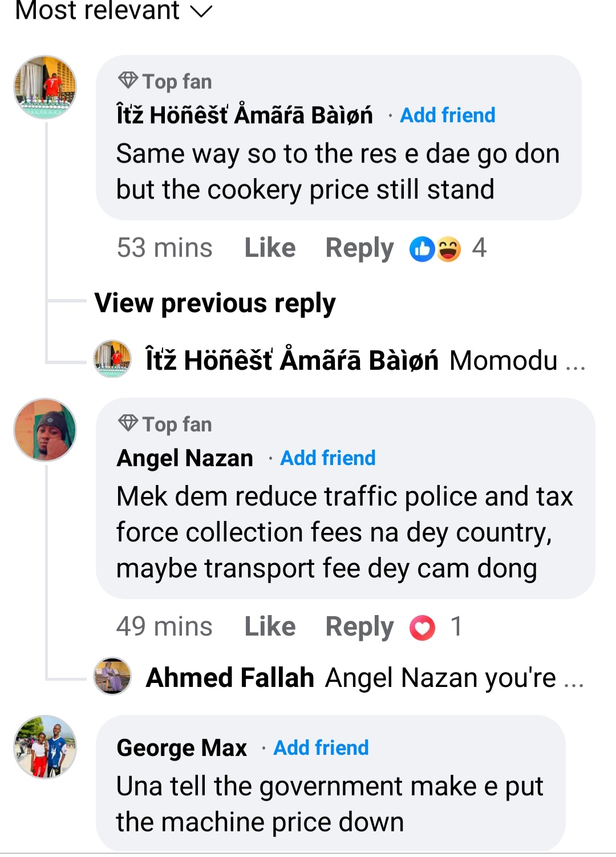View heart reaction on Angel Nazan's comment
Screen dimensions: 616x857
coord(423,628)
